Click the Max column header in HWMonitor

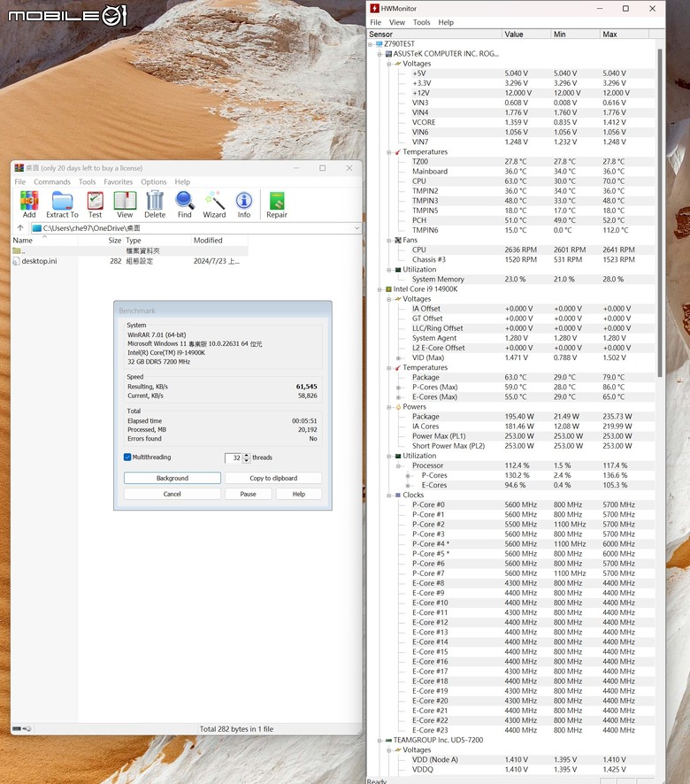624,34
